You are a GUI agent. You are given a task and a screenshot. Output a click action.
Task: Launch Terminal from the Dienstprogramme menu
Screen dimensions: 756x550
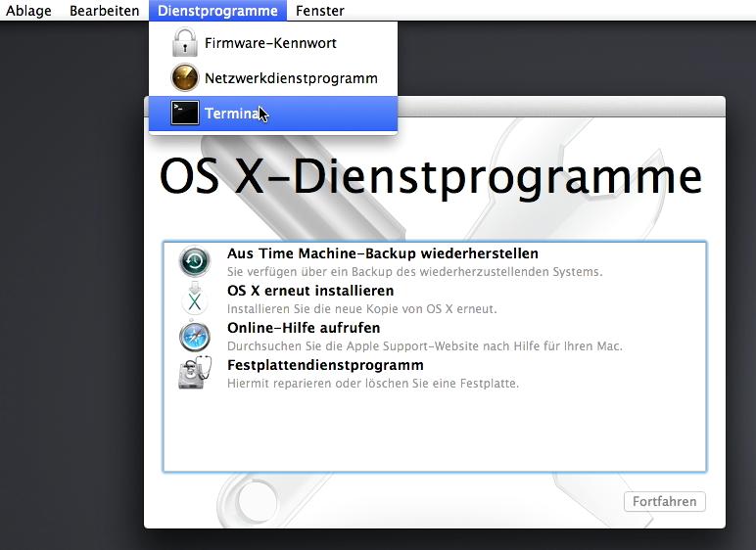point(273,114)
